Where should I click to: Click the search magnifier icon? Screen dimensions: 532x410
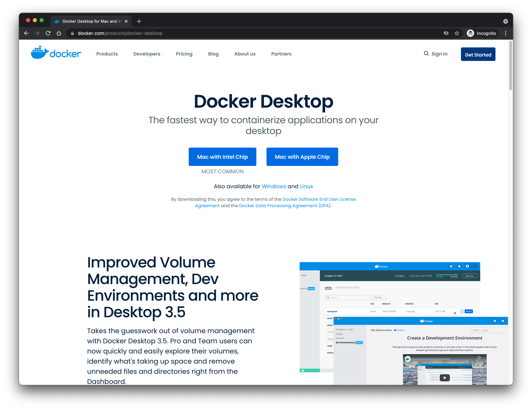point(426,53)
